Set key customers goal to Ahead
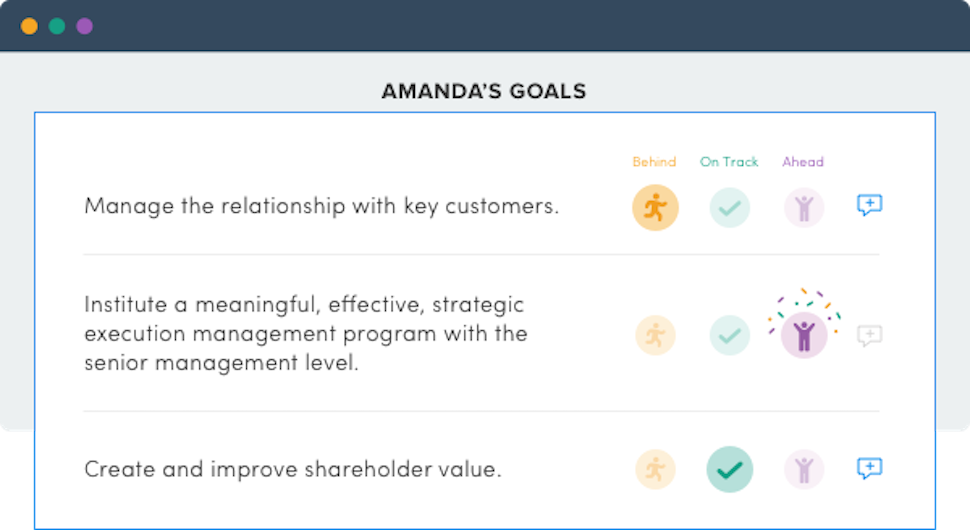970x530 pixels. point(804,207)
